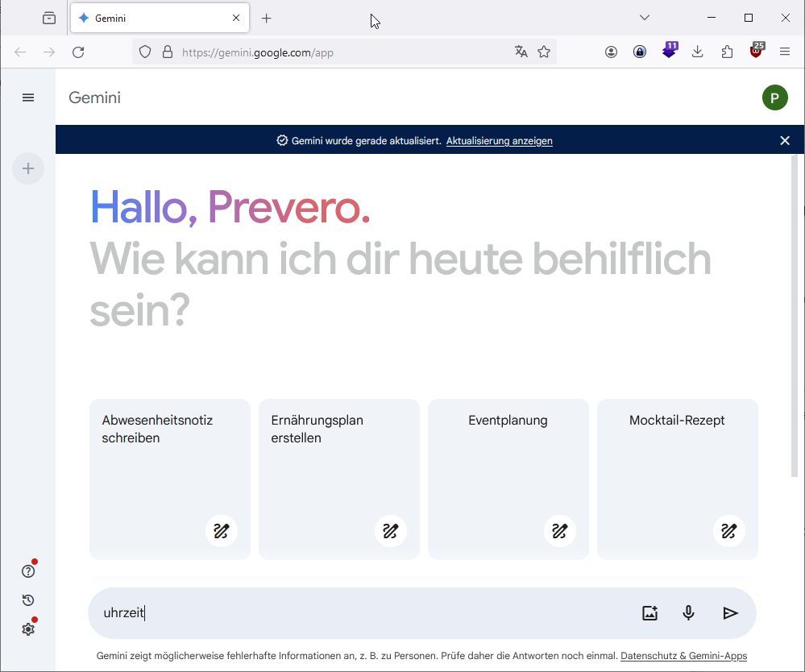Open Gemini settings gear icon
The height and width of the screenshot is (672, 805).
tap(28, 628)
